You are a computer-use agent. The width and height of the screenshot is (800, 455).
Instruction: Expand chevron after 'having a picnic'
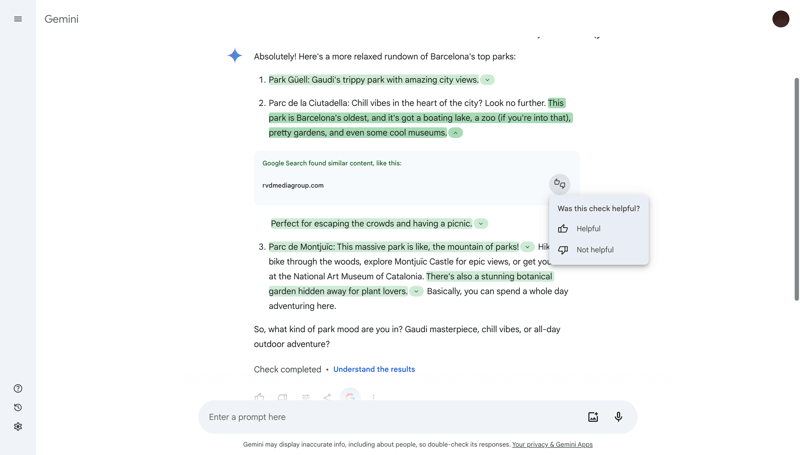click(481, 224)
